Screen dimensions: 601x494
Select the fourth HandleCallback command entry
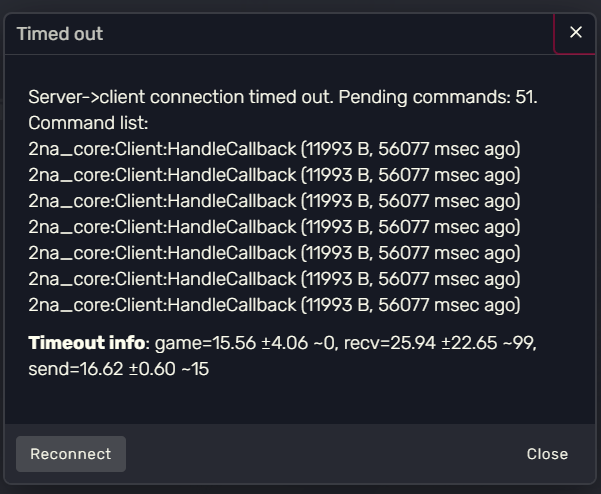(x=274, y=227)
